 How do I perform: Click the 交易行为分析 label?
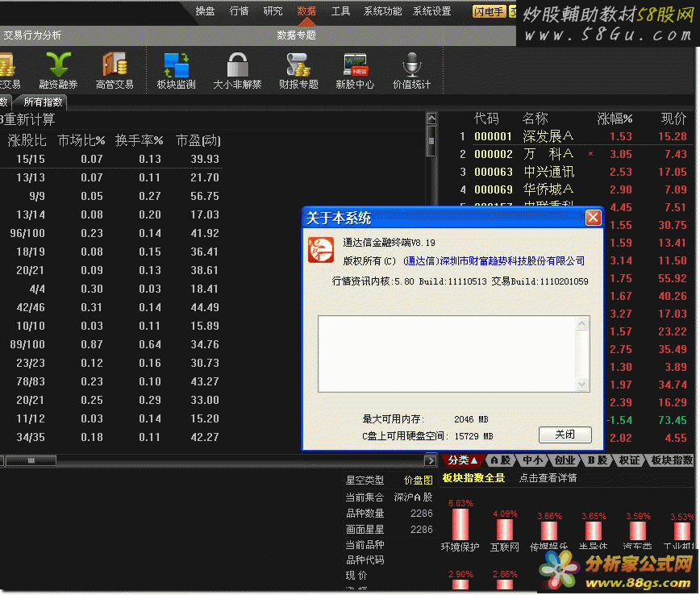coord(32,35)
